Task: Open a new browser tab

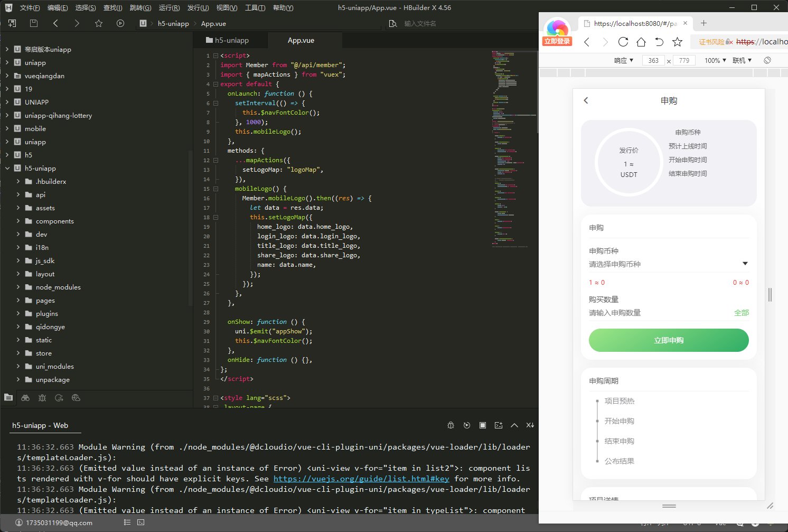Action: tap(703, 23)
